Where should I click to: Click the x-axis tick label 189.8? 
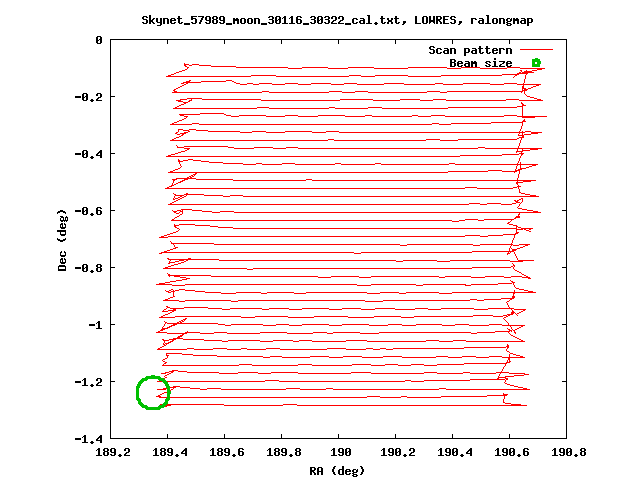(x=284, y=453)
